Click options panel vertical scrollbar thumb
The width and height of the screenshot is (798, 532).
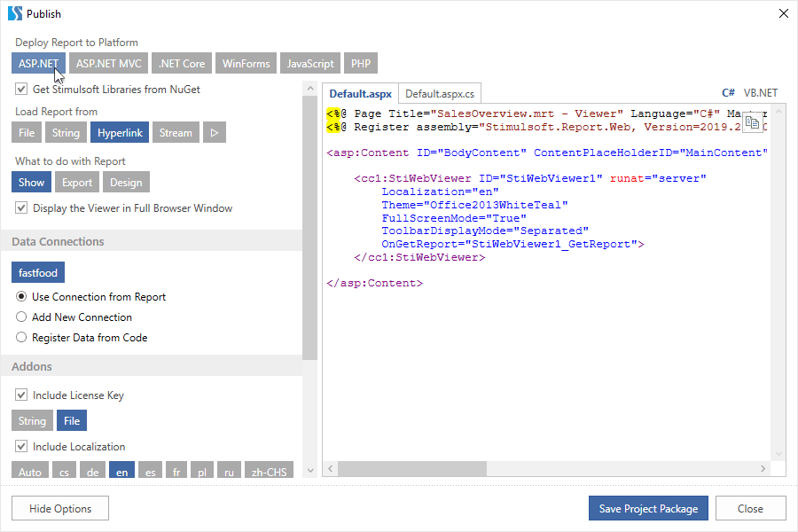pos(310,228)
